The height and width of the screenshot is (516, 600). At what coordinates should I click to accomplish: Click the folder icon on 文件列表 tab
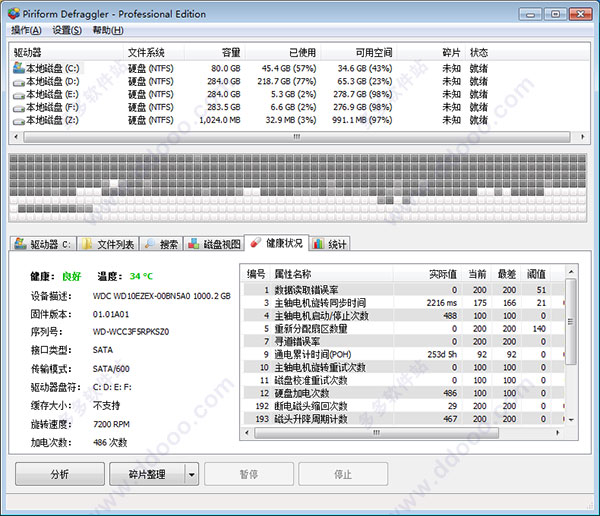pos(87,244)
